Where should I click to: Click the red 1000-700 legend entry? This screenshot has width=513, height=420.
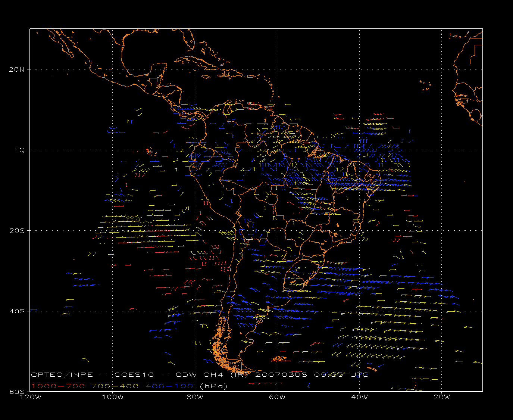[x=58, y=386]
